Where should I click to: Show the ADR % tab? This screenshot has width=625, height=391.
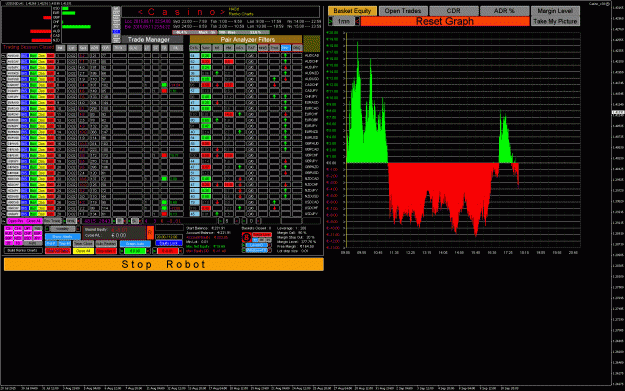(504, 11)
